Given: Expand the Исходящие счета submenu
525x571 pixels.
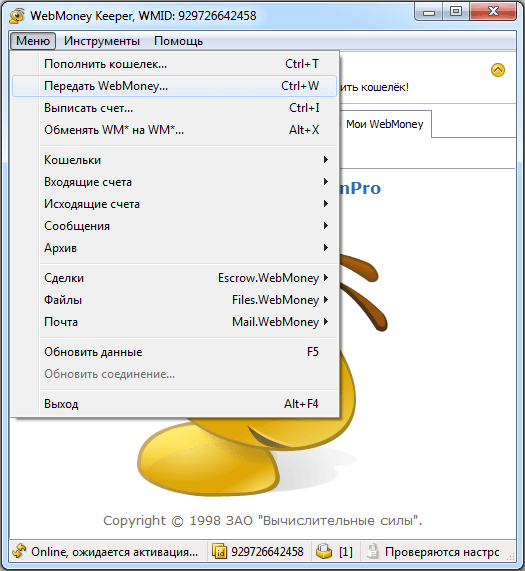Looking at the screenshot, I should click(174, 204).
